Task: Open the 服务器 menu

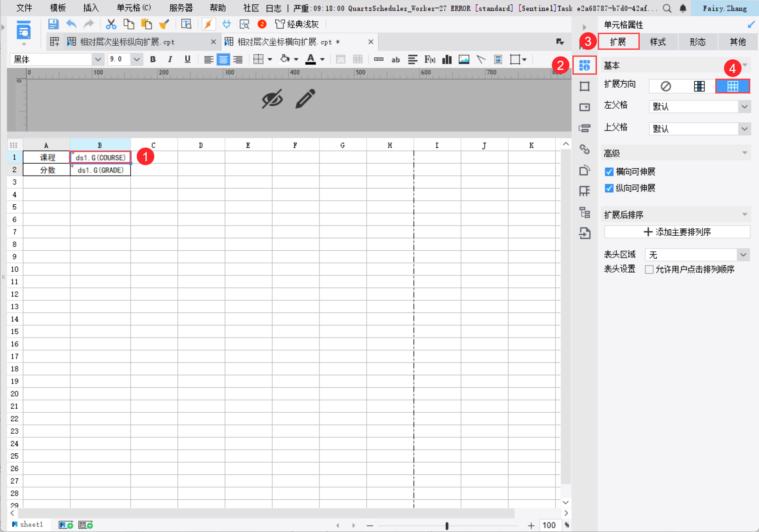Action: pyautogui.click(x=181, y=8)
